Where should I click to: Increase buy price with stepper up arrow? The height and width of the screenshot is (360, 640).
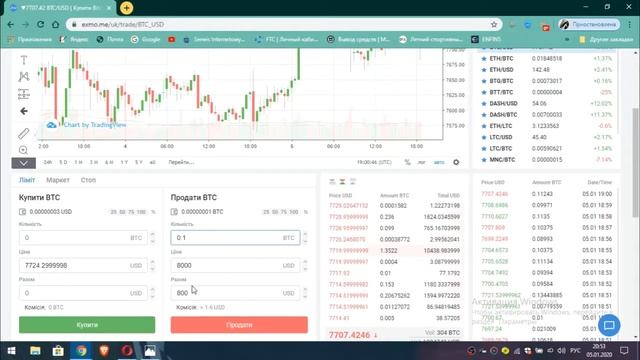pyautogui.click(x=153, y=262)
